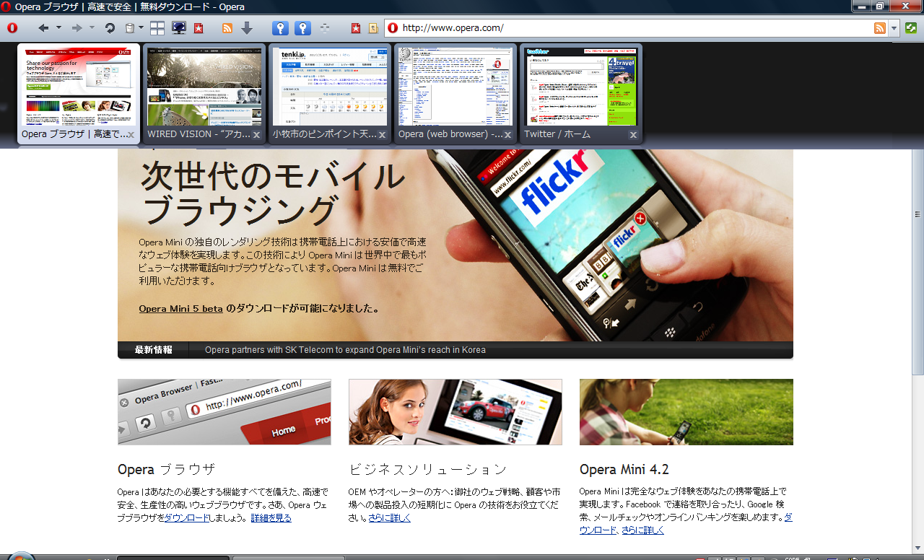The width and height of the screenshot is (924, 560).
Task: Click the green arrows icon after the address bar
Action: [x=911, y=28]
